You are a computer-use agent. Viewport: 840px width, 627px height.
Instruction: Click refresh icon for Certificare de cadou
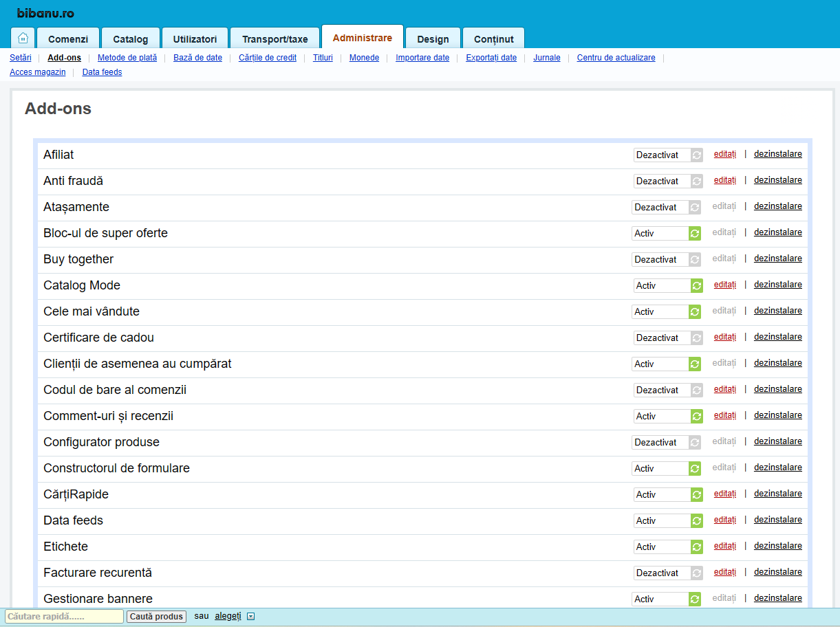pyautogui.click(x=697, y=338)
